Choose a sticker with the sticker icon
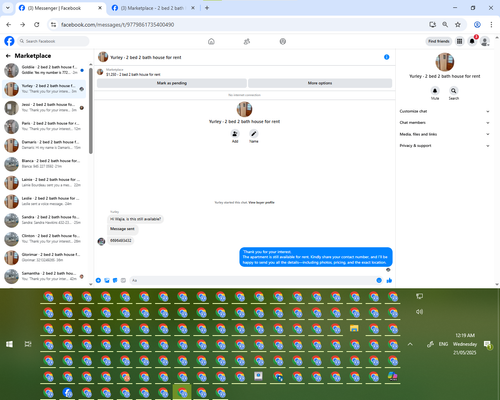The image size is (500, 400). click(115, 280)
